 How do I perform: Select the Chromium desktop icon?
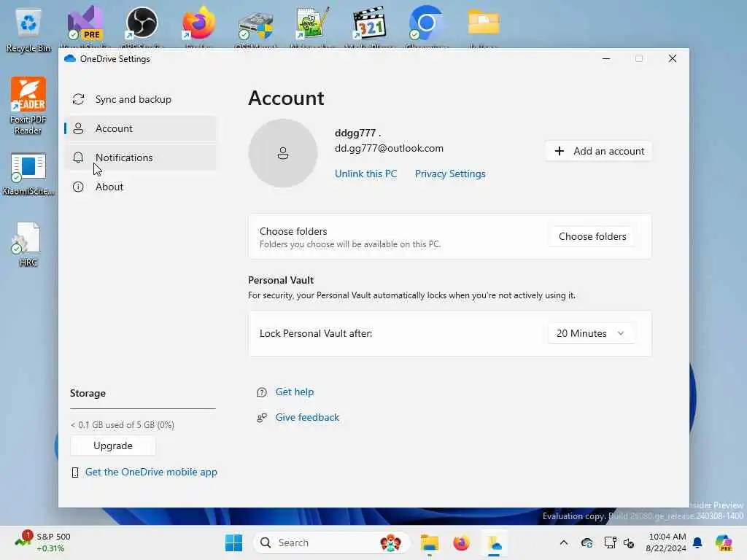[x=426, y=25]
